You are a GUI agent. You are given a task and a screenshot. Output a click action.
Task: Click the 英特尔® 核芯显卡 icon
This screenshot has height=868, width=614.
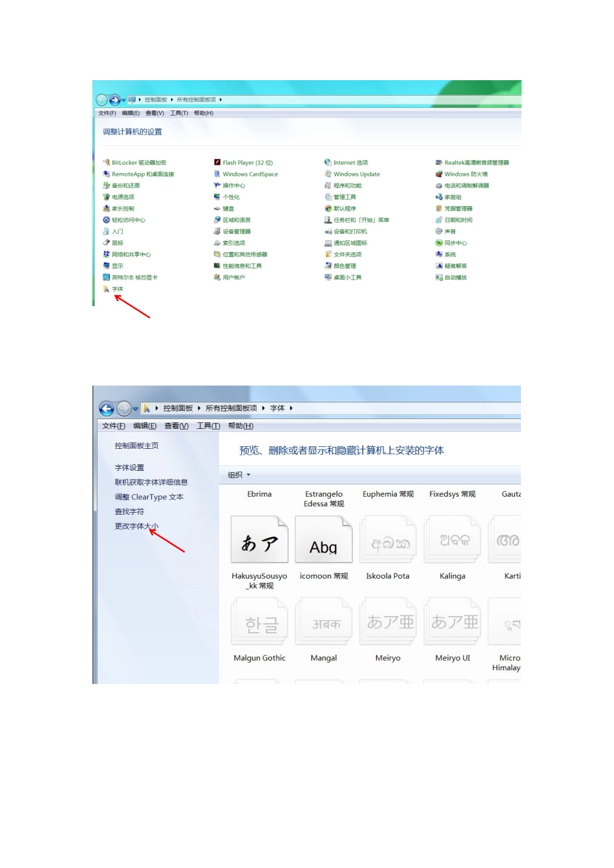pyautogui.click(x=107, y=278)
